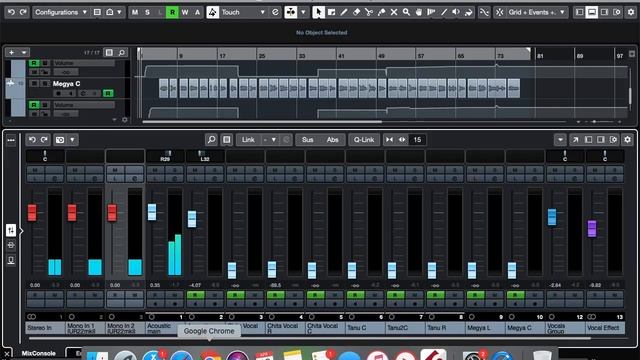Open track list search magnifier
Screen dimensions: 640x360
coord(122,53)
